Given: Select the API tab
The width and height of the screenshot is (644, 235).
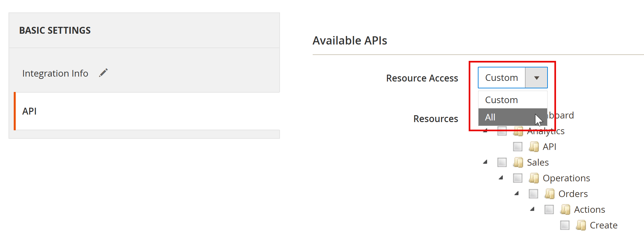Looking at the screenshot, I should click(147, 111).
